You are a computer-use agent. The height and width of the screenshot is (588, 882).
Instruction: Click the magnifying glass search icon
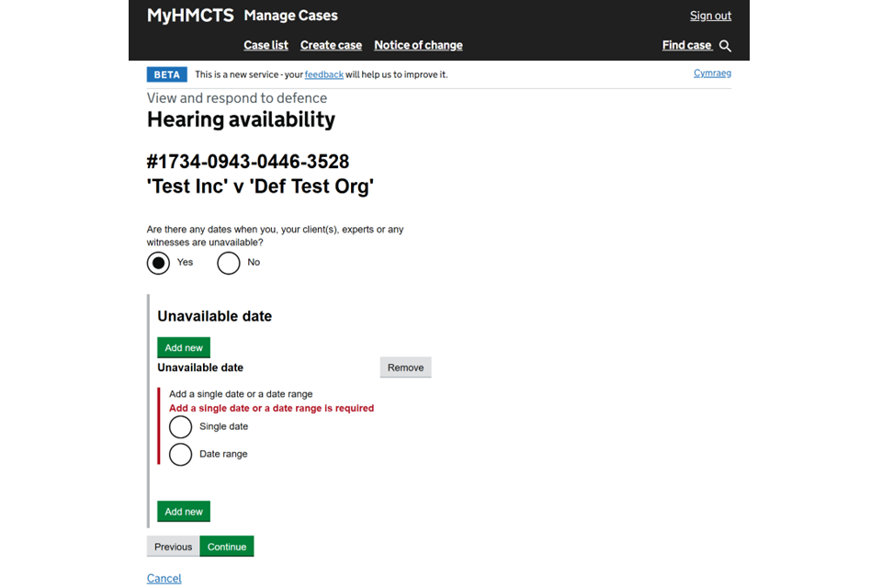tap(725, 46)
